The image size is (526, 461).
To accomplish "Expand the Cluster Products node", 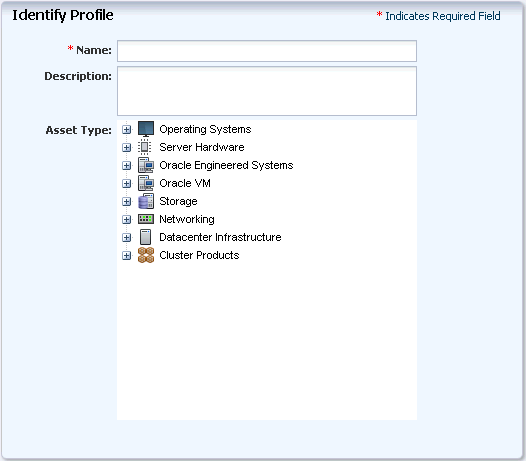I will (126, 256).
